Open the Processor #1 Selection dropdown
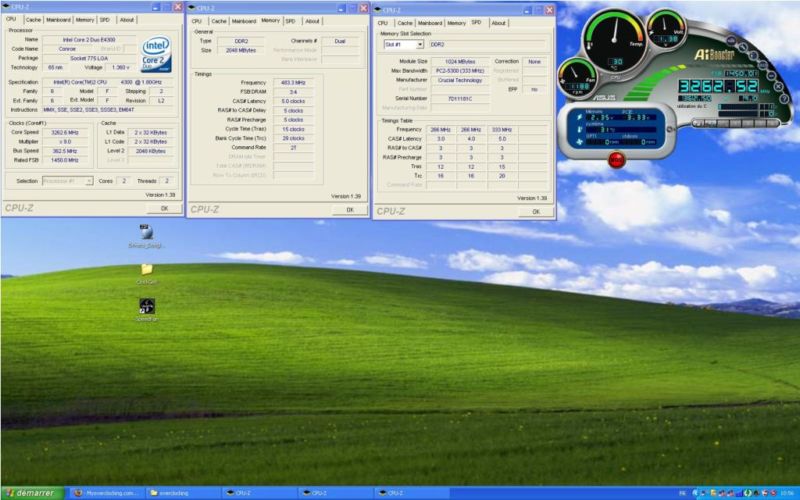This screenshot has height=500, width=800. (x=67, y=181)
